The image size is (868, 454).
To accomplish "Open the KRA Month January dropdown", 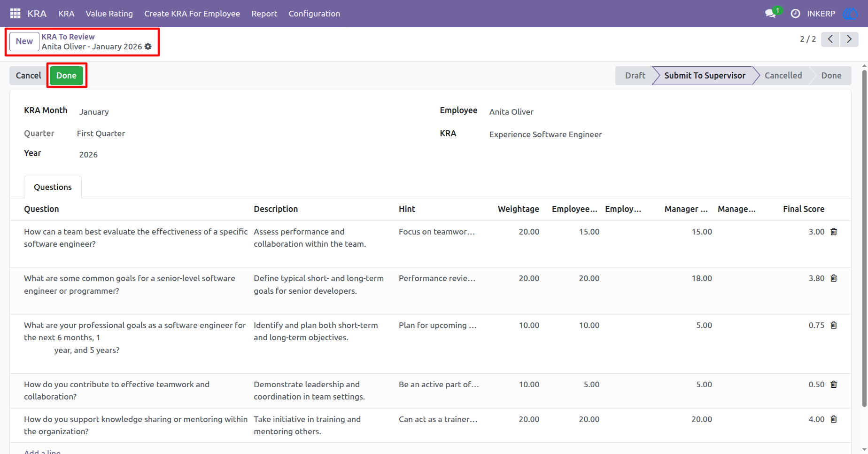I will (94, 112).
